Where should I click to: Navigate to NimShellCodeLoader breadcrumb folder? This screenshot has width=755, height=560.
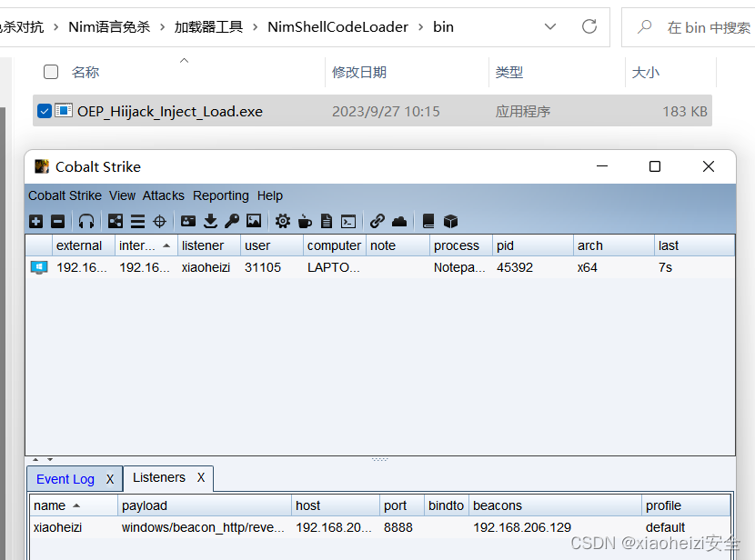click(337, 27)
